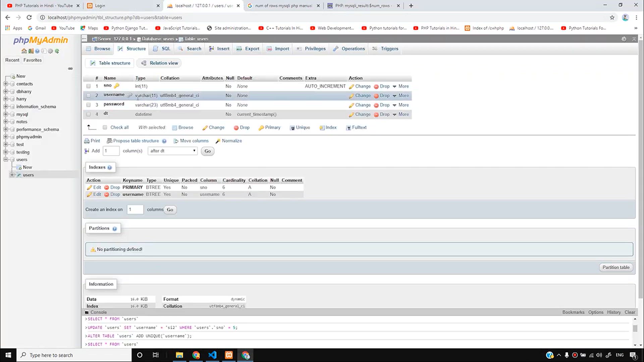
Task: Open the More dropdown for the sno row
Action: (x=401, y=86)
